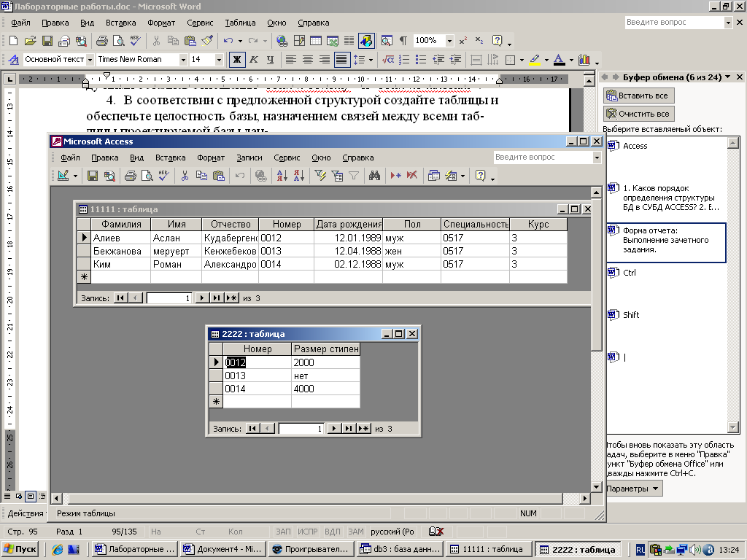The width and height of the screenshot is (747, 560).
Task: Toggle Underline formatting button Ч
Action: pyautogui.click(x=270, y=60)
